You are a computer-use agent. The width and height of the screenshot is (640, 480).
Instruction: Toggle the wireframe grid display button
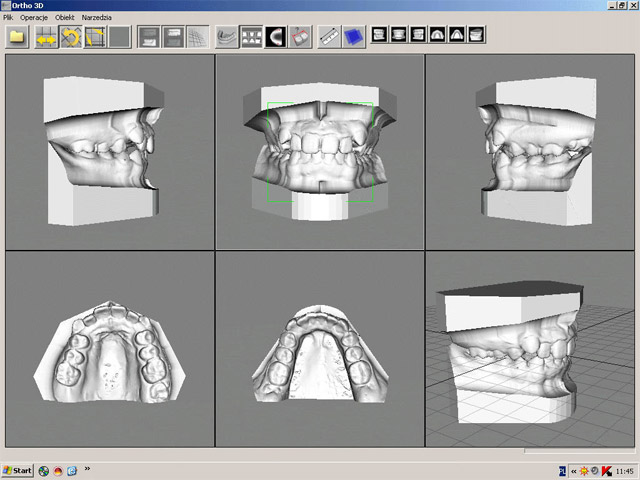[x=198, y=37]
